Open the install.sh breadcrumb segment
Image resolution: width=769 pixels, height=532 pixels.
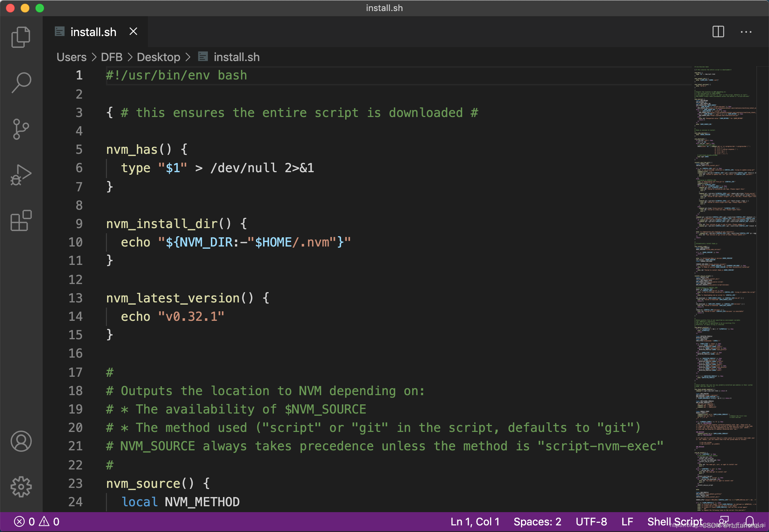237,57
